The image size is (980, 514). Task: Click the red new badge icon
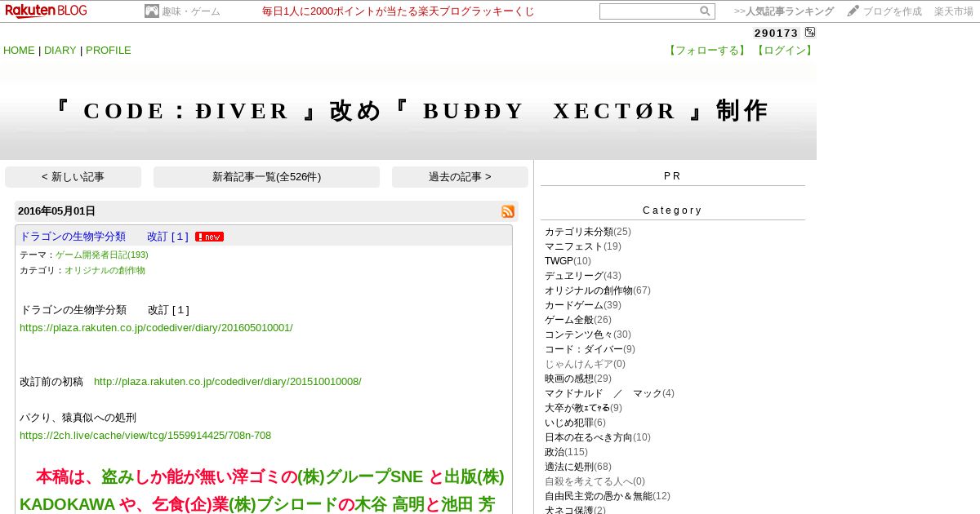point(209,237)
